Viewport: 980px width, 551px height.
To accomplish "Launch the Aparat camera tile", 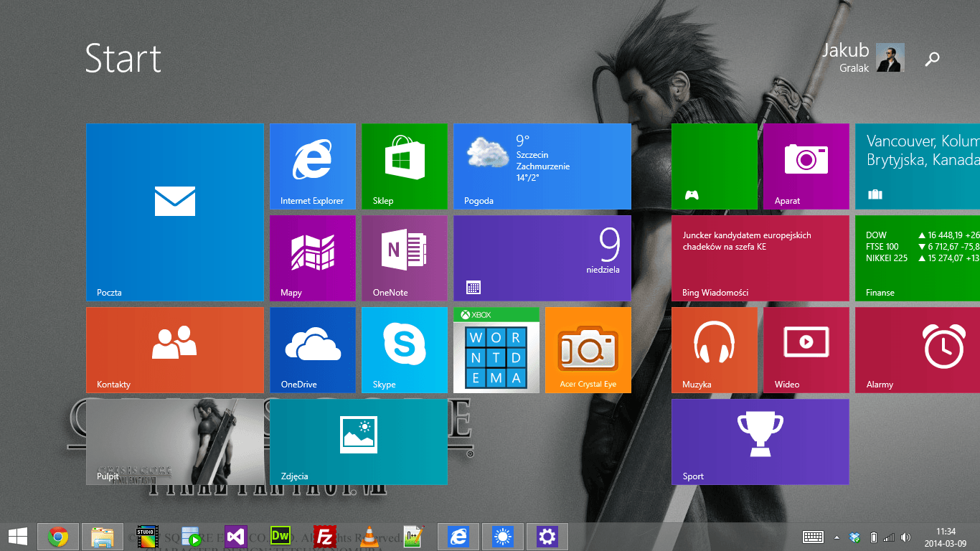I will [806, 166].
